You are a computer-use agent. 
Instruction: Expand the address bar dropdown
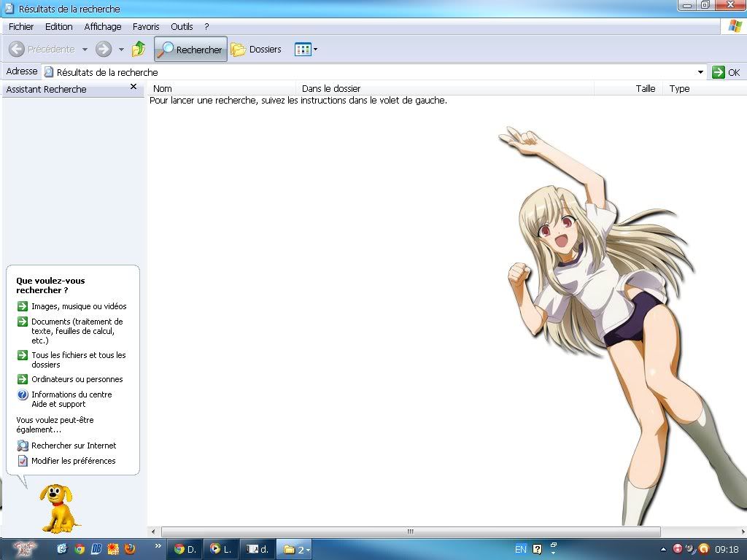(700, 72)
